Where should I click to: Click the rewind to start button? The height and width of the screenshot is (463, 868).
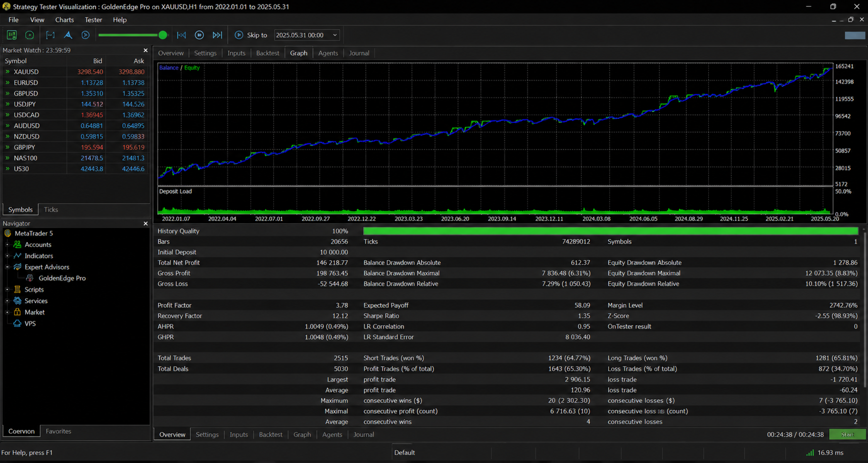[181, 35]
